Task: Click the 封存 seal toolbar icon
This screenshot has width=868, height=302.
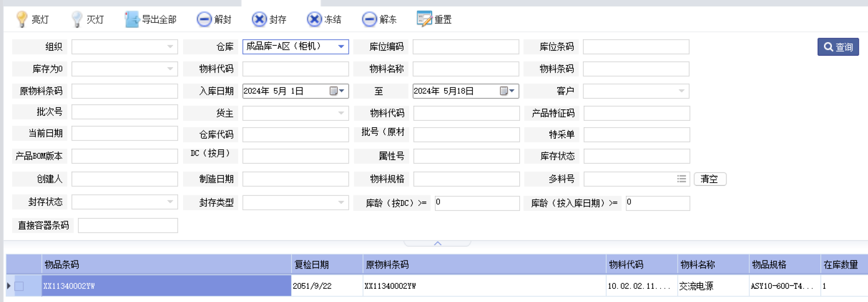Action: (x=259, y=19)
